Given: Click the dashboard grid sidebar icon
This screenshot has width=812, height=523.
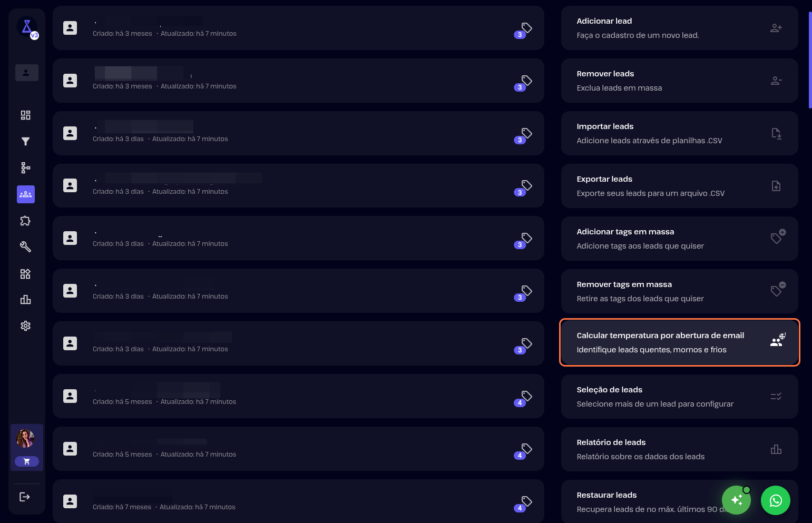Looking at the screenshot, I should pos(25,115).
